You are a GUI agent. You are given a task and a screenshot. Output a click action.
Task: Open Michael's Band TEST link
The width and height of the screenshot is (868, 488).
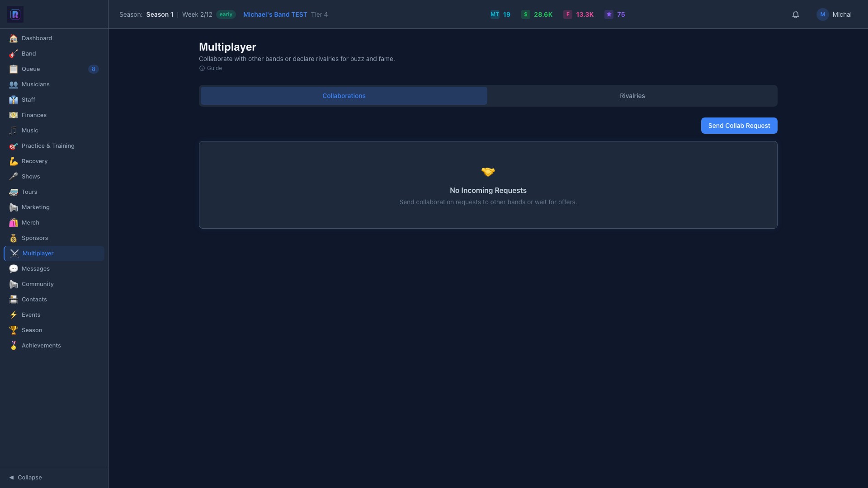[275, 14]
